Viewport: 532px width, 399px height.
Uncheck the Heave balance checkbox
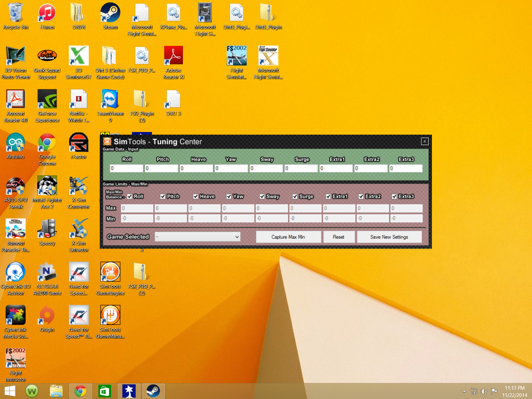196,197
